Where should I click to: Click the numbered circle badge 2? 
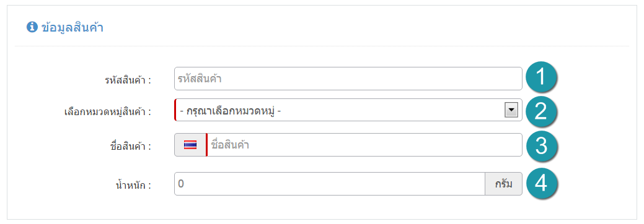tap(541, 112)
